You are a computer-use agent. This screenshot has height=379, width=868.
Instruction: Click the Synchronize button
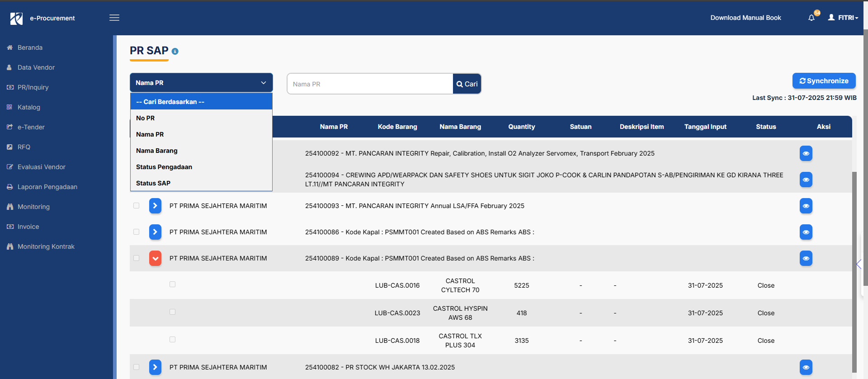824,81
